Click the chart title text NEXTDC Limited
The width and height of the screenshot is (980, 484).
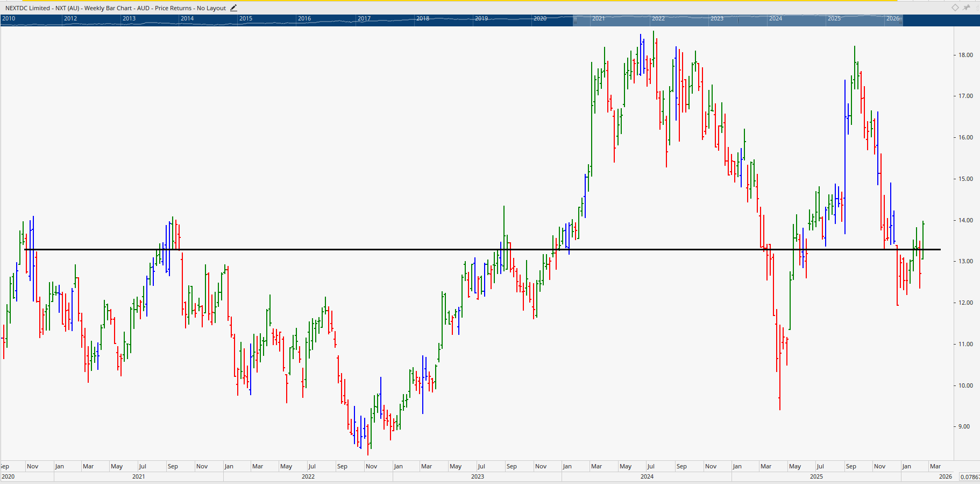[x=27, y=8]
